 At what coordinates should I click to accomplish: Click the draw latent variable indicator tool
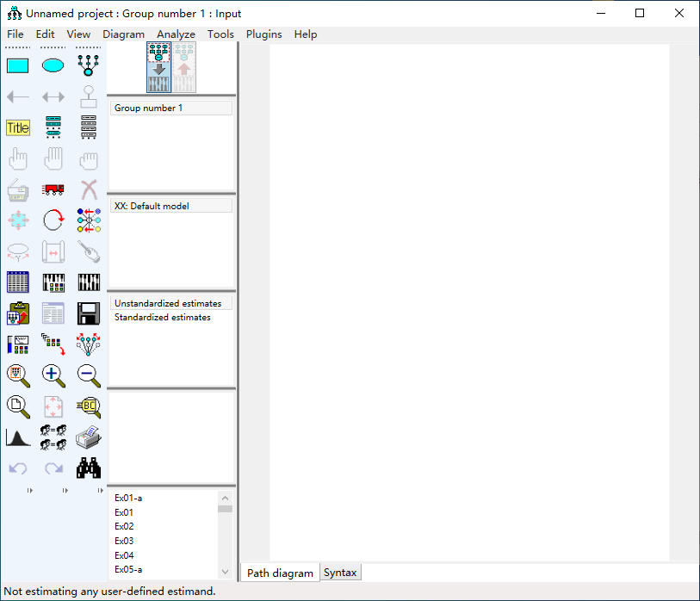tap(89, 65)
